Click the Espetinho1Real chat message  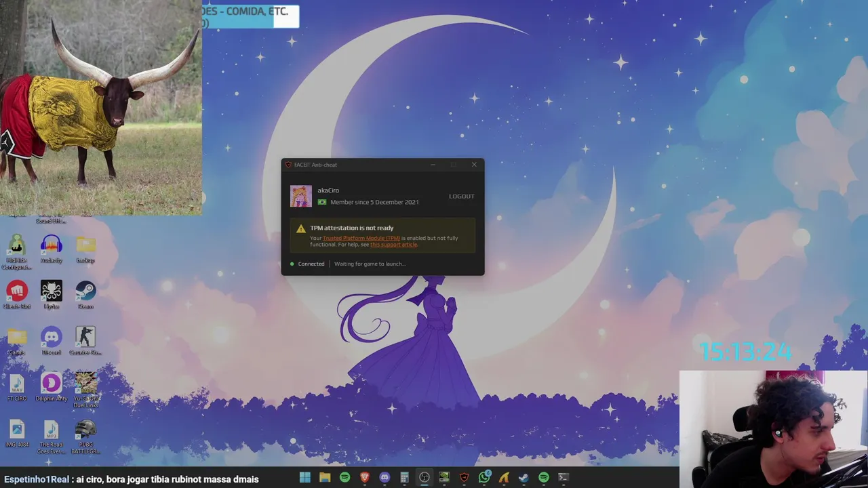coord(130,479)
